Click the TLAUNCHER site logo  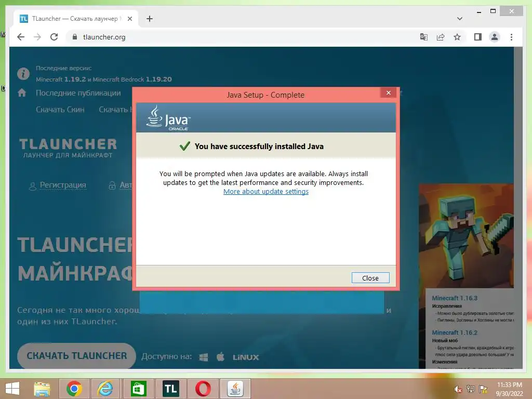pos(68,148)
